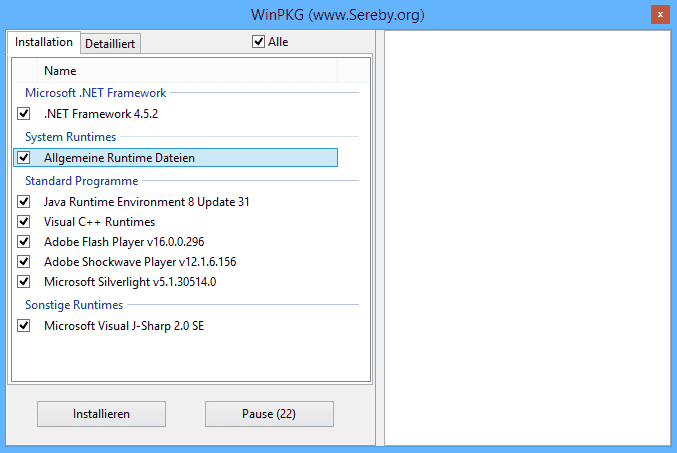The width and height of the screenshot is (677, 453).
Task: Uncheck .NET Framework 4.5.2 checkbox
Action: pyautogui.click(x=24, y=114)
